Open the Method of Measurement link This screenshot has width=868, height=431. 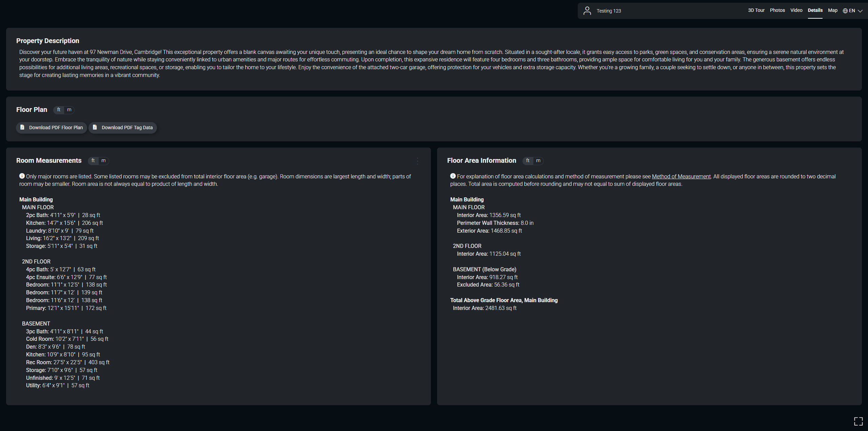(x=681, y=176)
